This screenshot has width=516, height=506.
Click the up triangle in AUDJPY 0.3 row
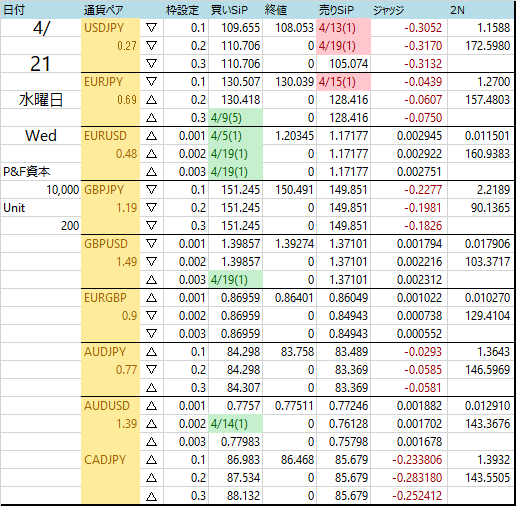(x=152, y=388)
